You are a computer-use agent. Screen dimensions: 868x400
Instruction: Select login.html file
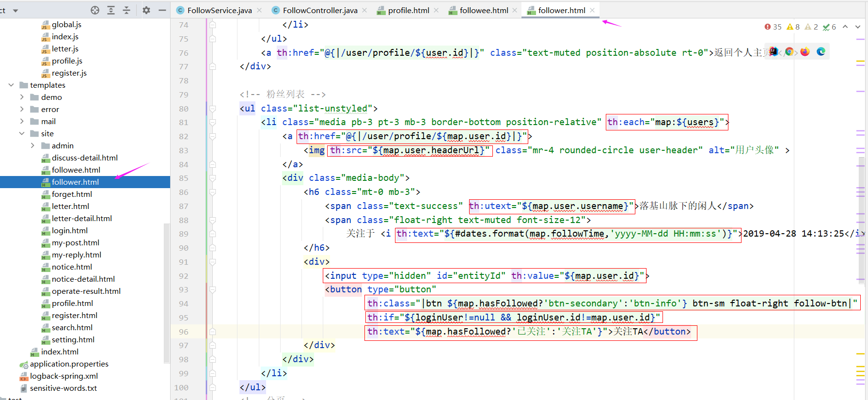pyautogui.click(x=70, y=230)
